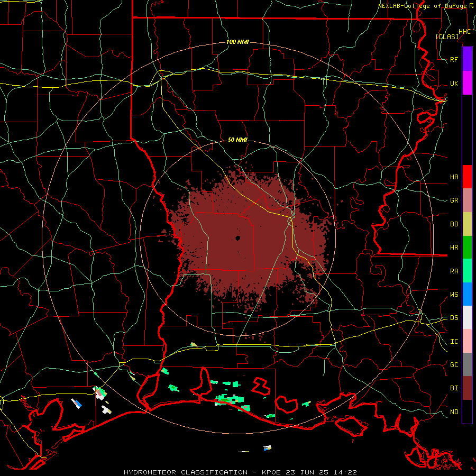
Task: Click the UK magenta legend color swatch
Action: [467, 83]
